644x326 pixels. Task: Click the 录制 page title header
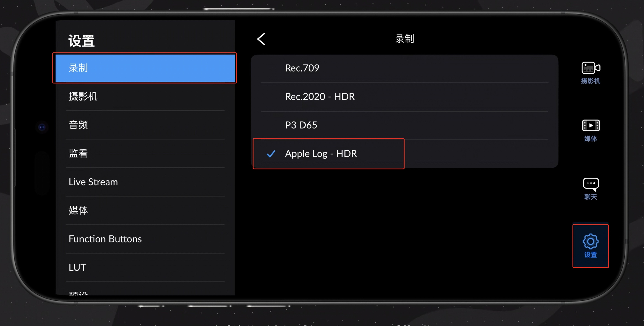405,39
